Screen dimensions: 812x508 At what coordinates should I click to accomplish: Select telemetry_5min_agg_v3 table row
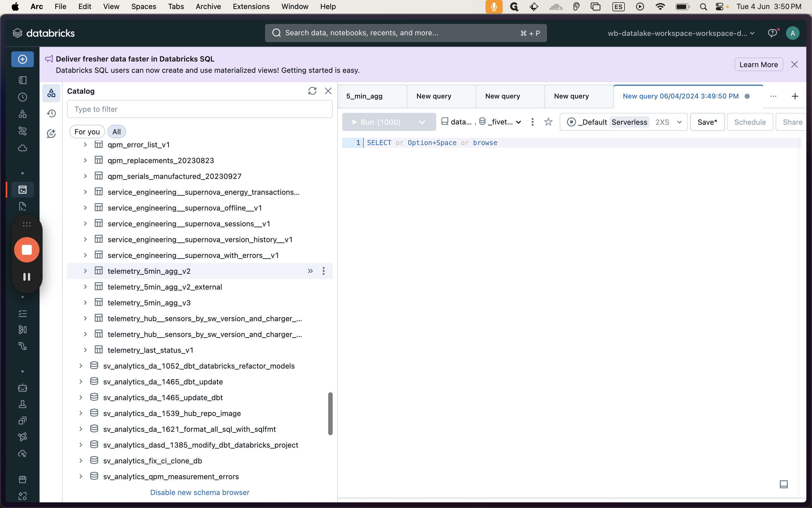click(x=200, y=302)
